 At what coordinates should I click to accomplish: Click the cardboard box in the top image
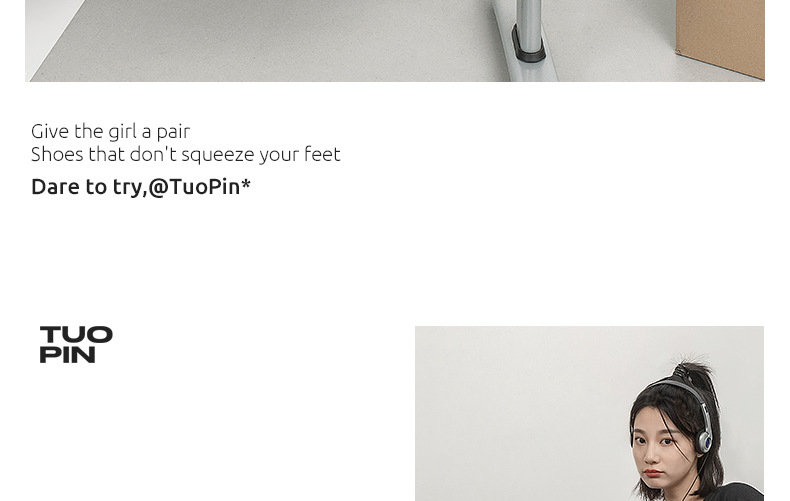click(720, 37)
